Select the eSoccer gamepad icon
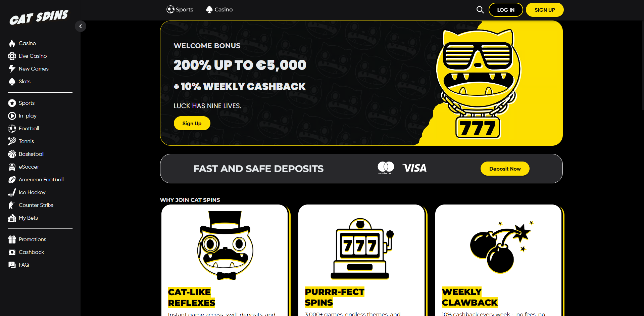The width and height of the screenshot is (644, 316). coord(12,167)
